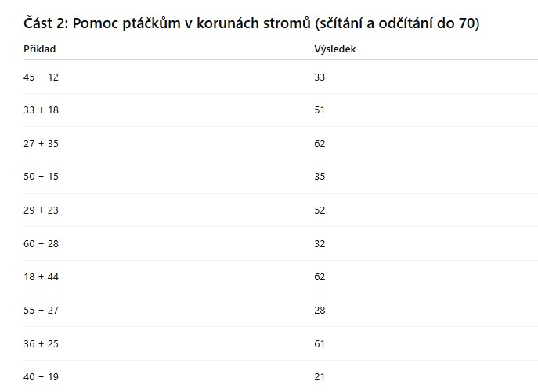
Task: Select the example cell '50 − 15'
Action: tap(42, 177)
